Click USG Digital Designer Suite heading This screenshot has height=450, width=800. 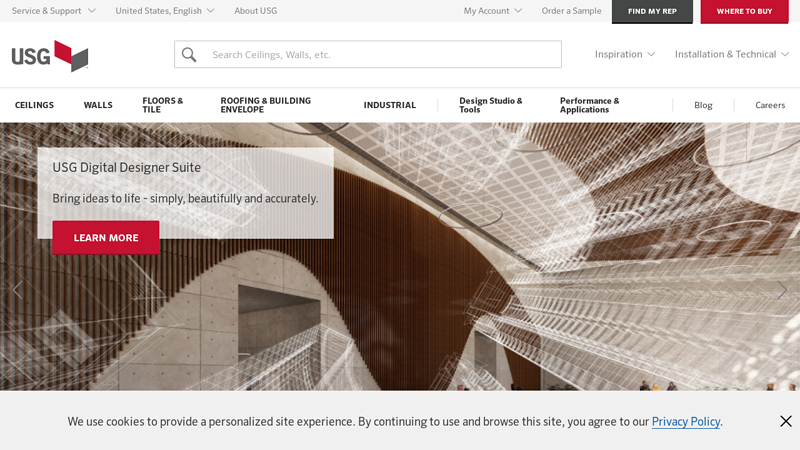(127, 167)
